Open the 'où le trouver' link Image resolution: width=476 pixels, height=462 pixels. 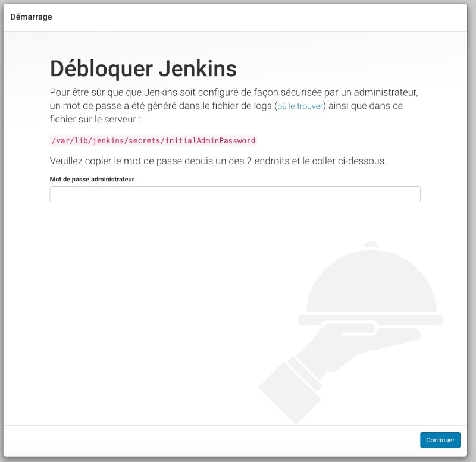point(300,106)
